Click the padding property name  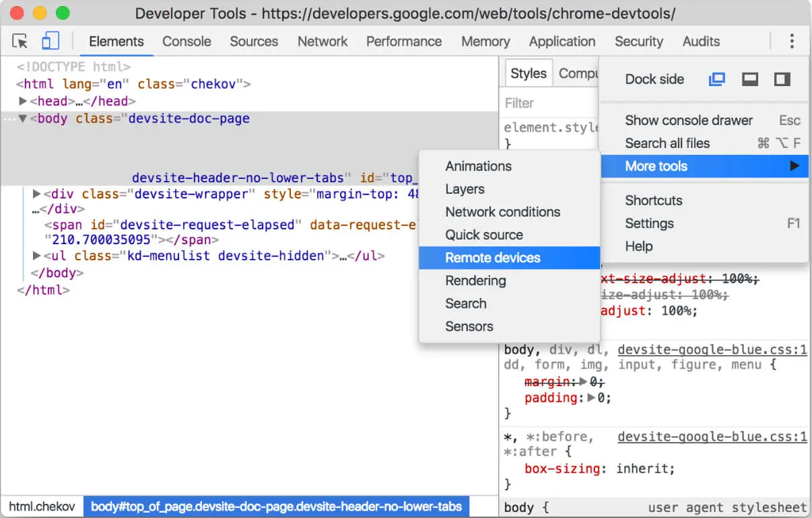(x=551, y=398)
